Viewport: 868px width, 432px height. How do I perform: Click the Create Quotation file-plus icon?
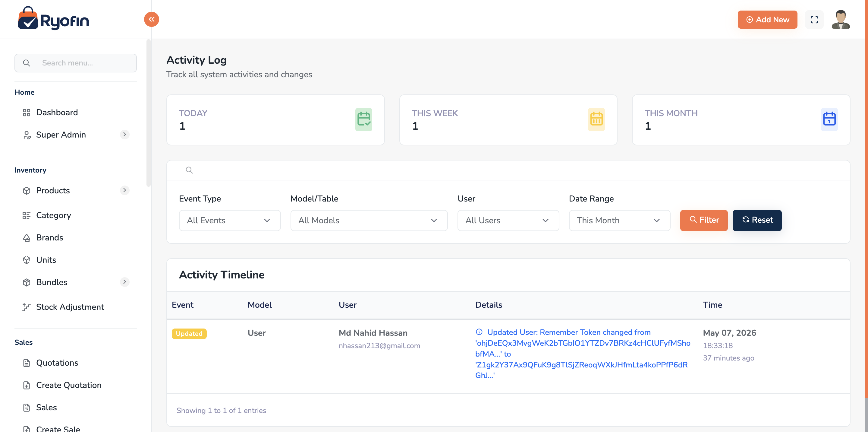26,385
